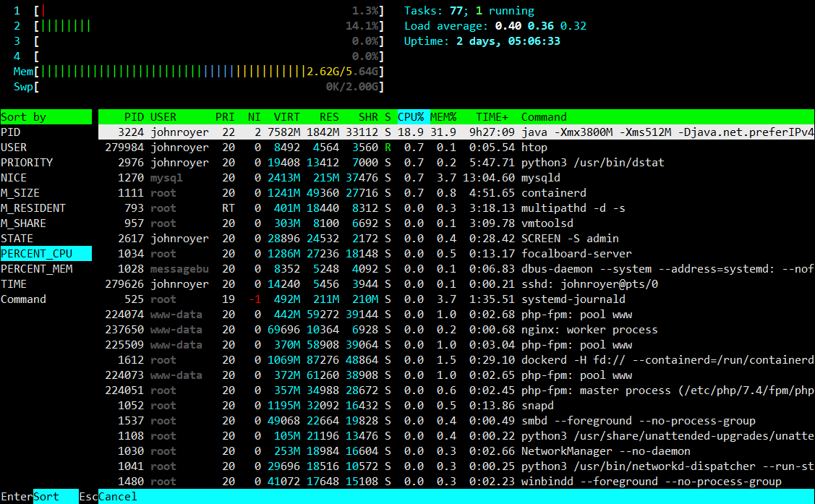
Task: Click the Sort by panel header
Action: pyautogui.click(x=46, y=117)
